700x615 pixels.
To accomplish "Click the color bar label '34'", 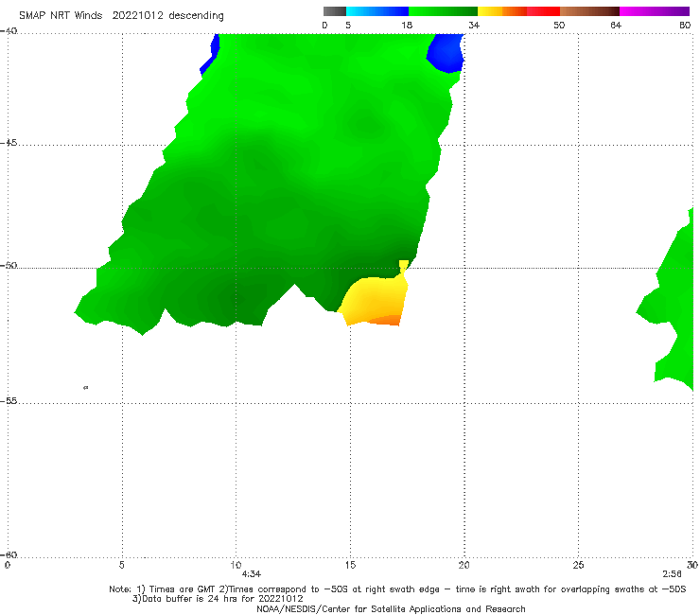I will pos(474,25).
